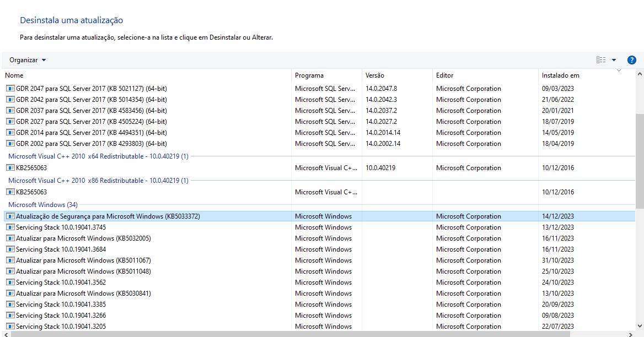Sort by the Editor column header
644x337 pixels.
(445, 75)
